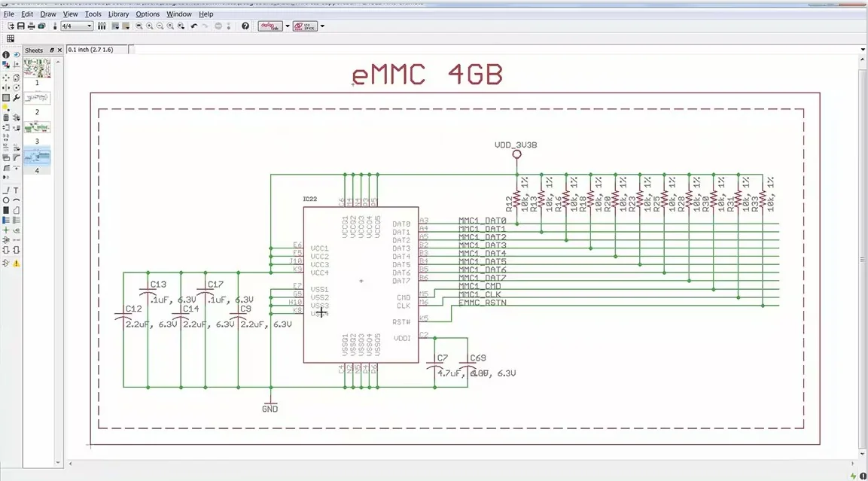Select the Delete tool

click(6, 117)
